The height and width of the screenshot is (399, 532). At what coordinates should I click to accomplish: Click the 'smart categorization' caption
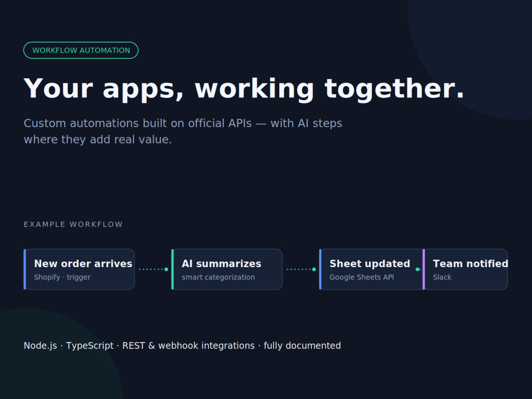pyautogui.click(x=218, y=277)
